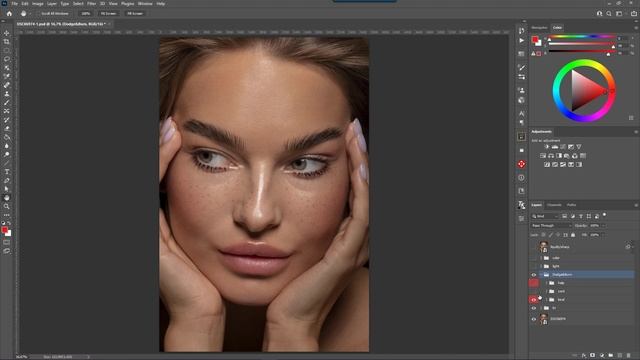The image size is (640, 360).
Task: Click the hue slider in Color panel
Action: point(581,37)
